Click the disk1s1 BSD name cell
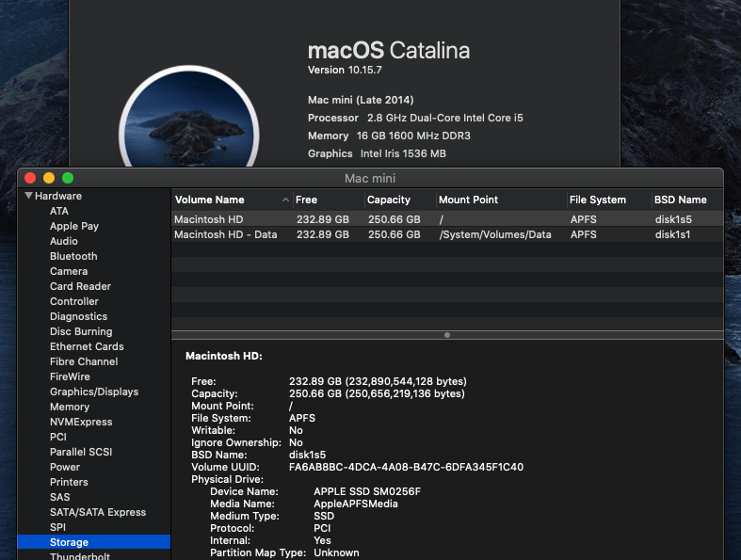Viewport: 741px width, 560px height. 672,234
